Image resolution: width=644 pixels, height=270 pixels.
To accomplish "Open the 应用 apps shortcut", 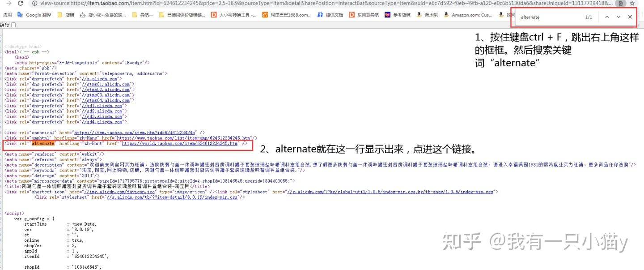I will 7,15.
